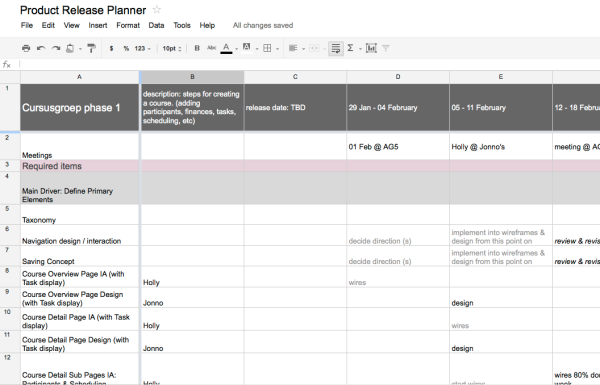
Task: Click the Undo arrow
Action: pos(41,48)
